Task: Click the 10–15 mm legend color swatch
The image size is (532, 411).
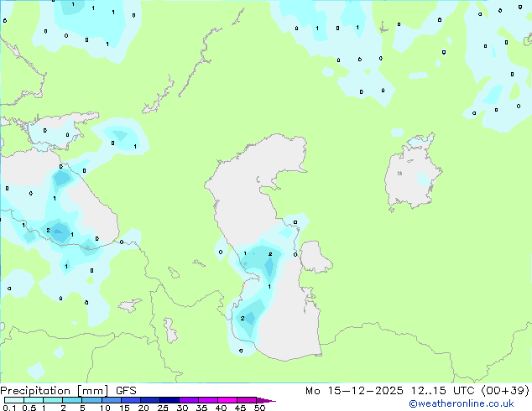Action: pyautogui.click(x=112, y=400)
